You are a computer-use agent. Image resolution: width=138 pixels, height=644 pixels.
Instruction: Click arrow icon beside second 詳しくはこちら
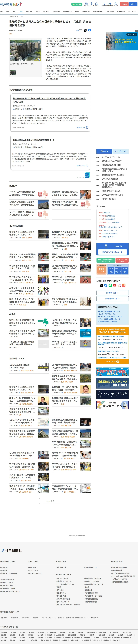pyautogui.click(x=87, y=166)
